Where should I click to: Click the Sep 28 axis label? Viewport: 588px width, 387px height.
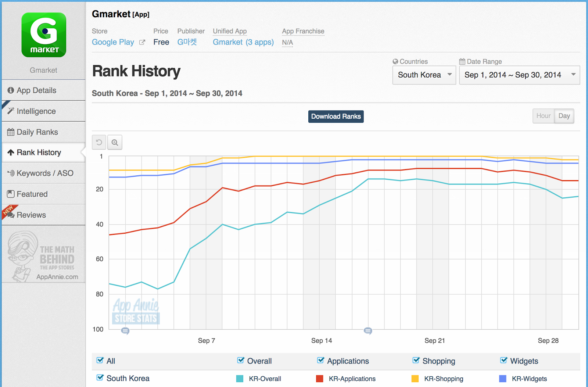[x=548, y=341]
